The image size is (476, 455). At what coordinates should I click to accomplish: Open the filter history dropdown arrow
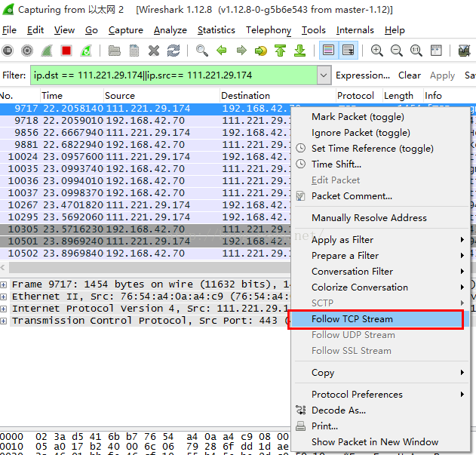point(324,75)
